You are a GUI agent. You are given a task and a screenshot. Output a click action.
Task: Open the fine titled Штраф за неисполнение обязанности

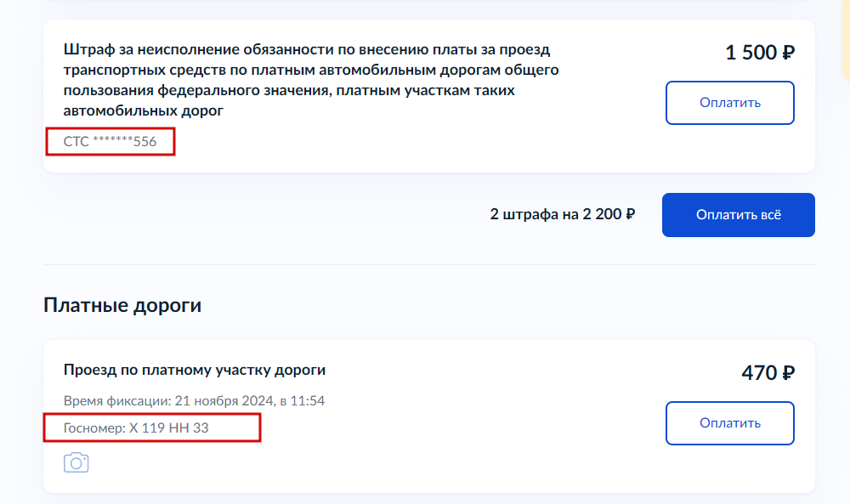311,80
